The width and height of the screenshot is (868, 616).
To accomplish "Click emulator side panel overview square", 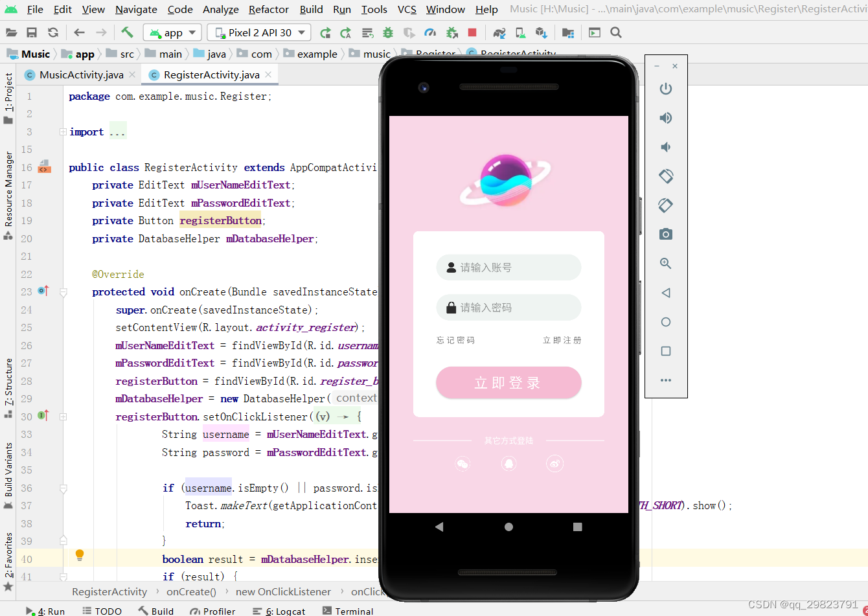I will pos(666,351).
